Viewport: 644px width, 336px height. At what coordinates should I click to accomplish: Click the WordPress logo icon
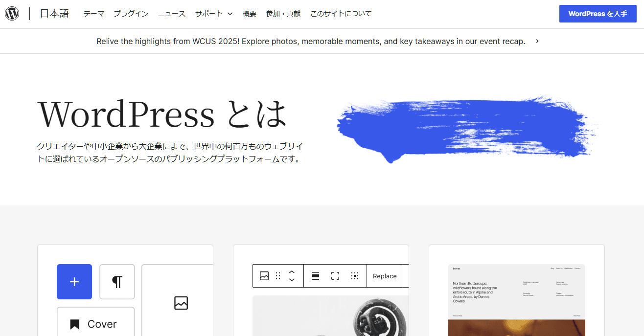(x=12, y=14)
